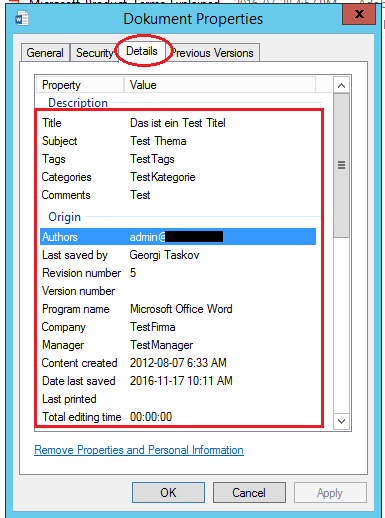Click Content created date 2012-08-07

[178, 363]
